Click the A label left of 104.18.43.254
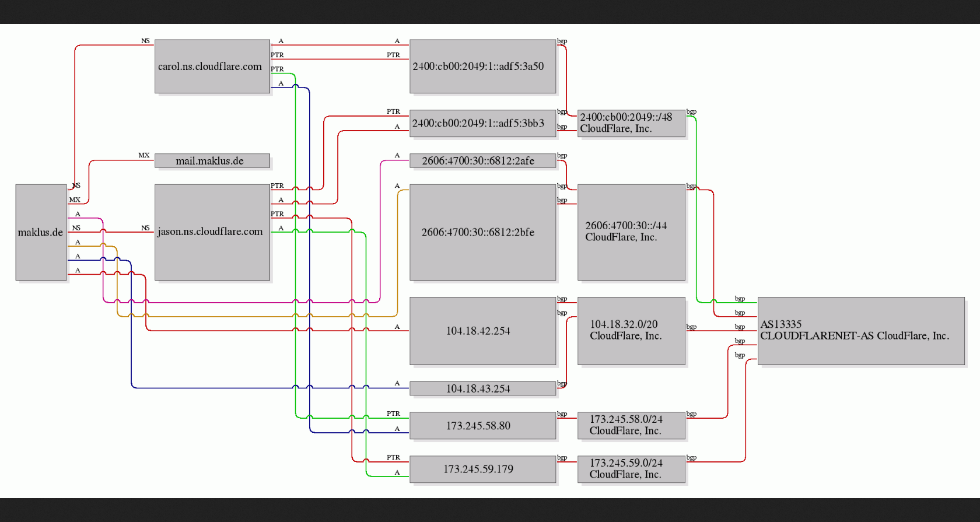 click(397, 383)
